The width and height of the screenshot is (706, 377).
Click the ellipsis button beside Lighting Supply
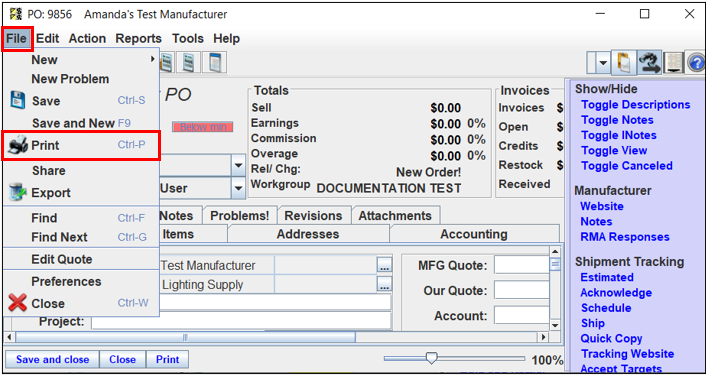point(384,285)
